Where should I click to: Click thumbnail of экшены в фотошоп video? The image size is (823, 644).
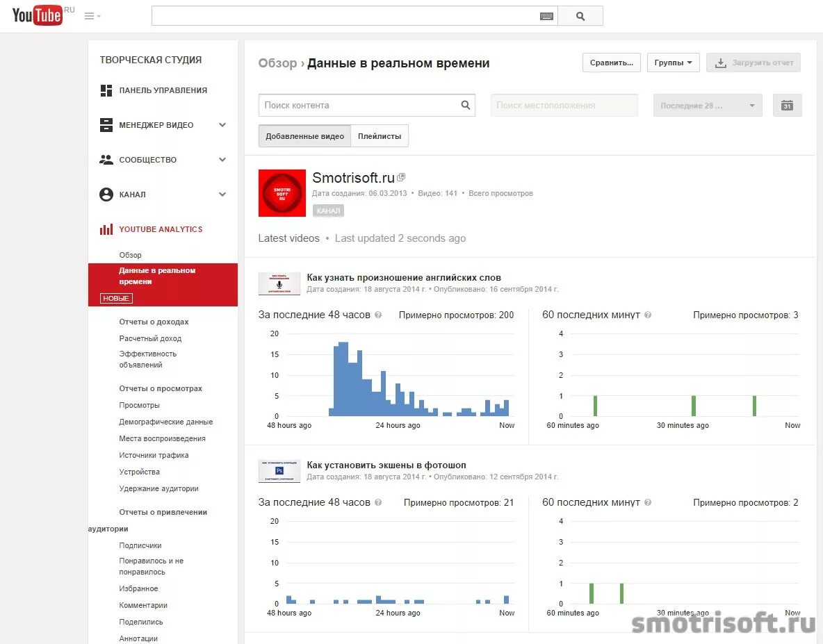point(279,471)
